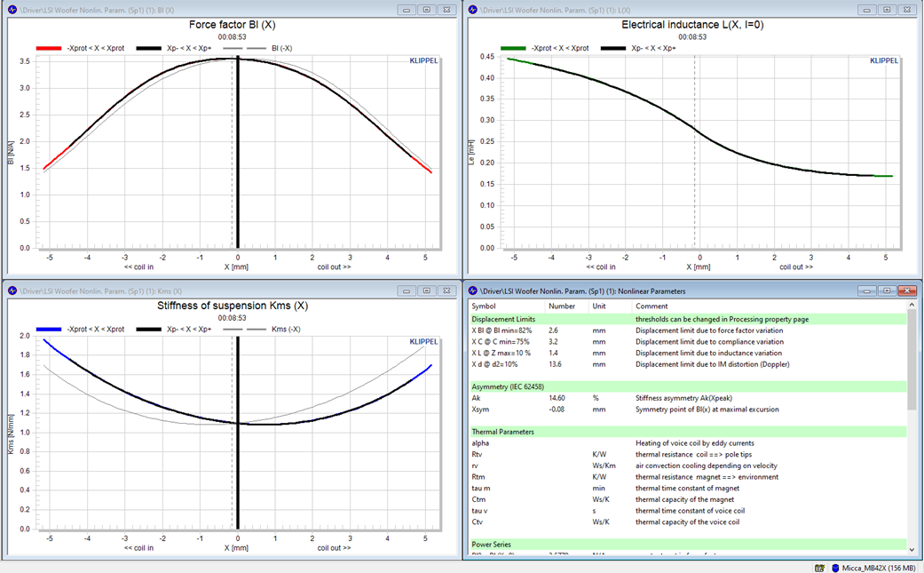Screen dimensions: 924x573
Task: Close the Nonlinear Parameters window
Action: coord(907,290)
